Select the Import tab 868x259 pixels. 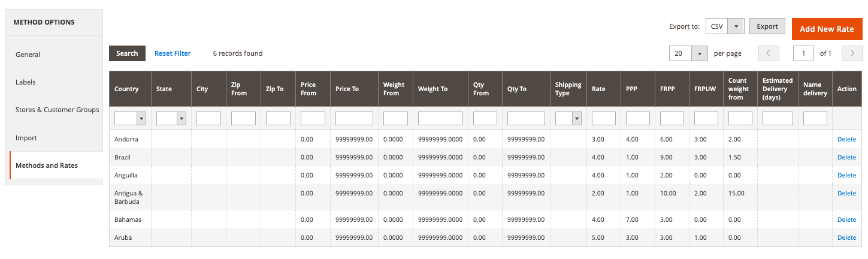click(x=26, y=138)
